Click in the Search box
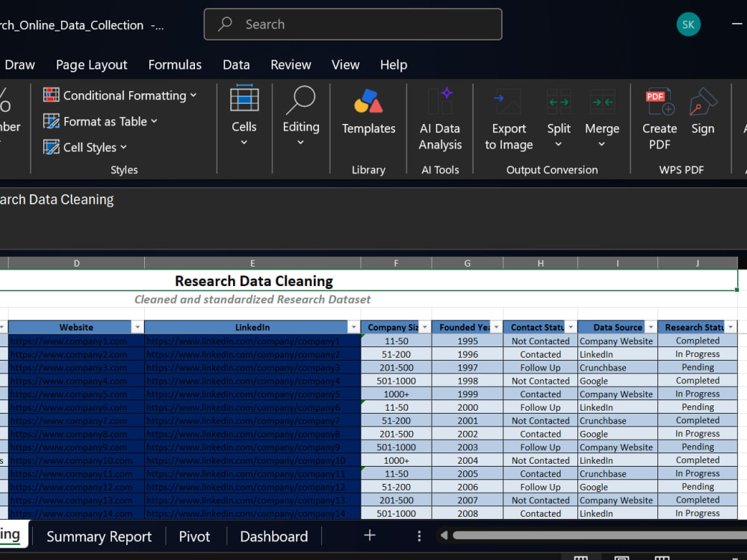 click(353, 25)
